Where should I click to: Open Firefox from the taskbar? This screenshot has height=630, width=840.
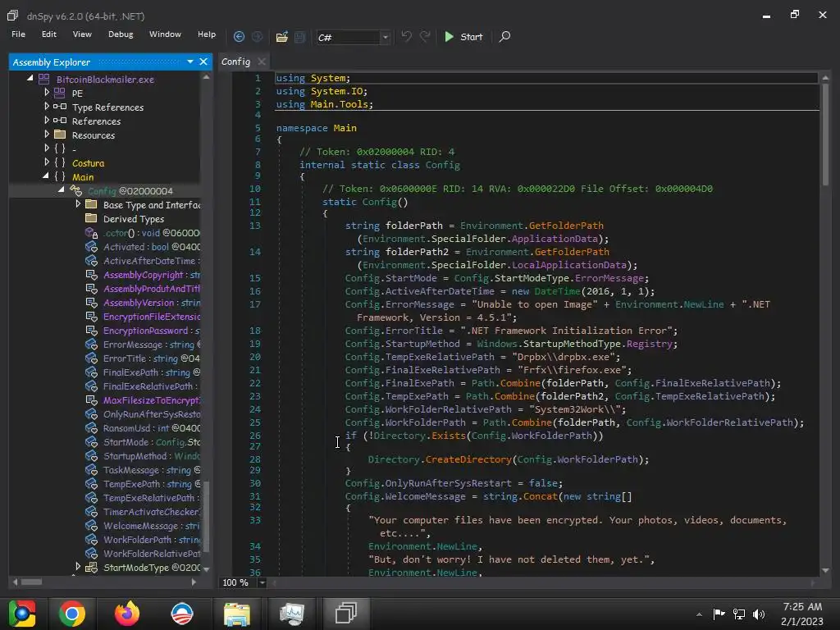click(x=127, y=614)
